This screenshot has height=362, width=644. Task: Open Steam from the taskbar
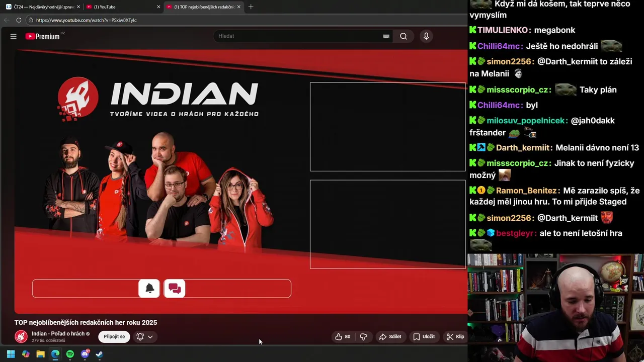(100, 354)
